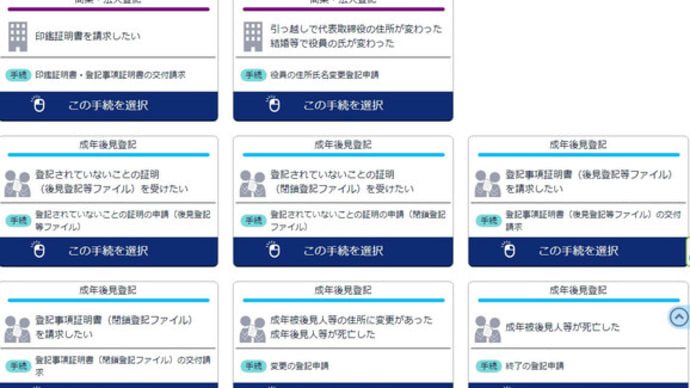The image size is (690, 388).
Task: Click people icon beside 登記されていないことの証明（閉鎖登記ファイル）を受けたい
Action: point(253,183)
